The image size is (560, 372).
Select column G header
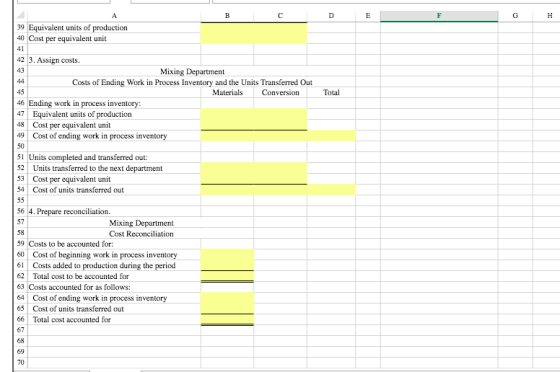pyautogui.click(x=515, y=16)
